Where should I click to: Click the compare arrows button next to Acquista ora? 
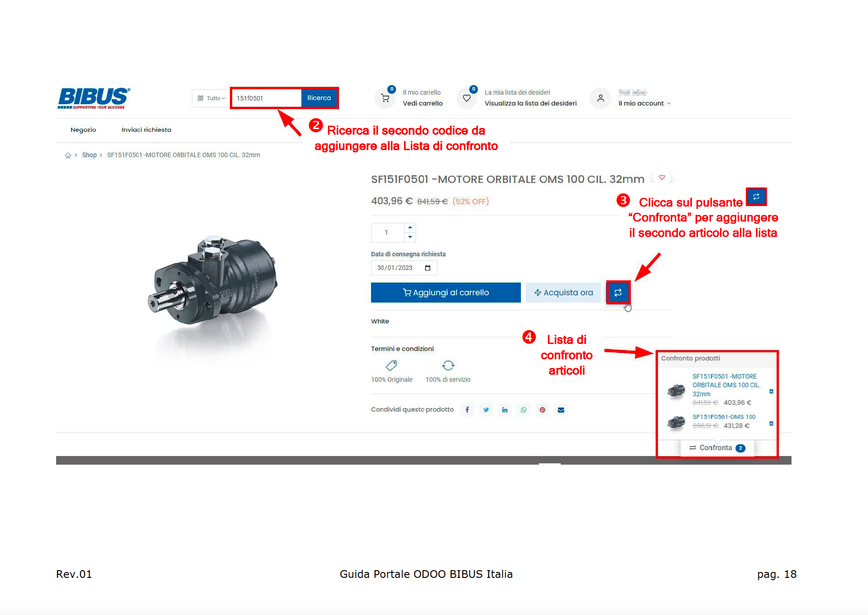click(x=618, y=293)
